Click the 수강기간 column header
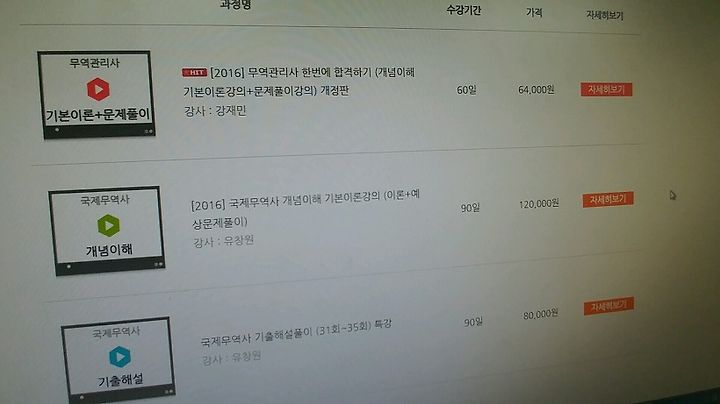The height and width of the screenshot is (404, 720). pos(464,10)
